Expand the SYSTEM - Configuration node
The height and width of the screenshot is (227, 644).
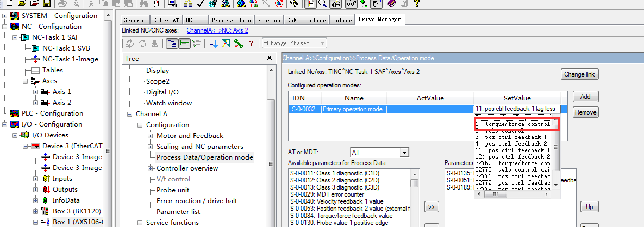point(5,16)
